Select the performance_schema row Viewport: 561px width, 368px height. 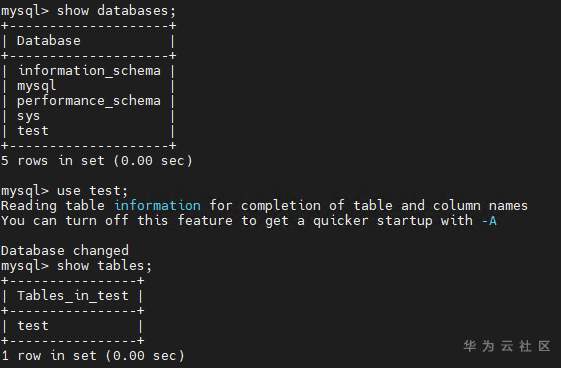coord(89,101)
